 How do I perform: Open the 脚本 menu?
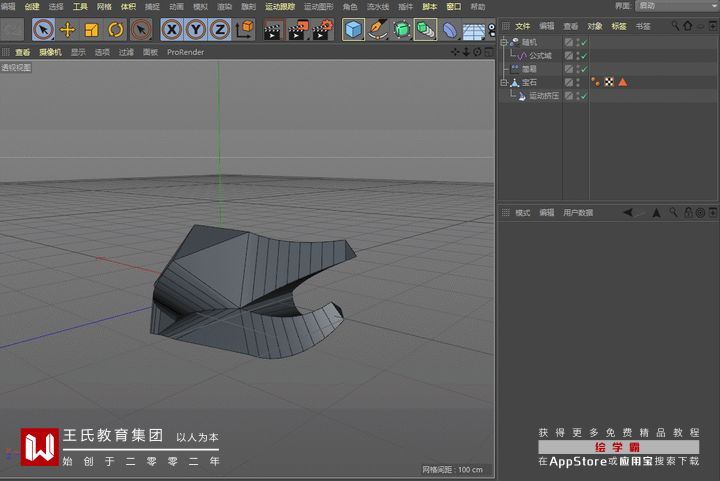(x=430, y=6)
